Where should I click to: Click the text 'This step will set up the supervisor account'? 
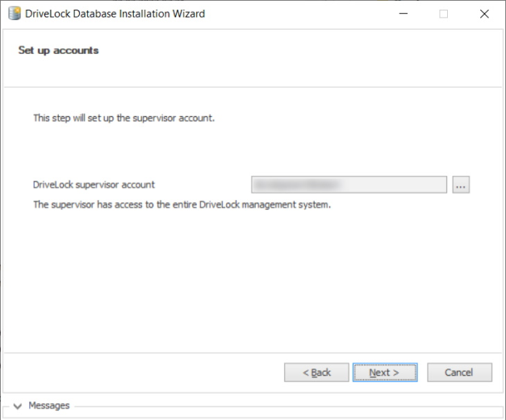coord(123,118)
